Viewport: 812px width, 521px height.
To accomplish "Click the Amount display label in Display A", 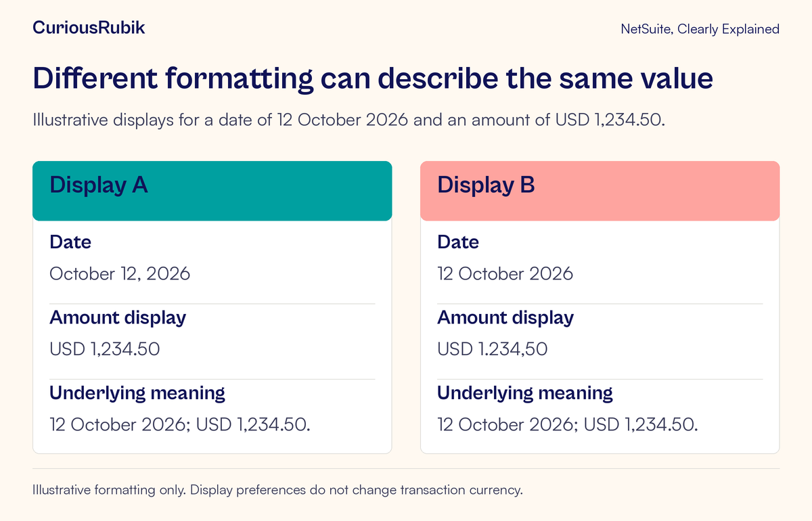I will coord(118,318).
